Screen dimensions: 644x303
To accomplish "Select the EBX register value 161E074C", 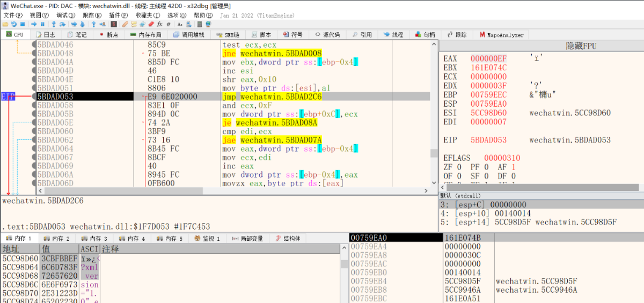I will click(x=488, y=68).
